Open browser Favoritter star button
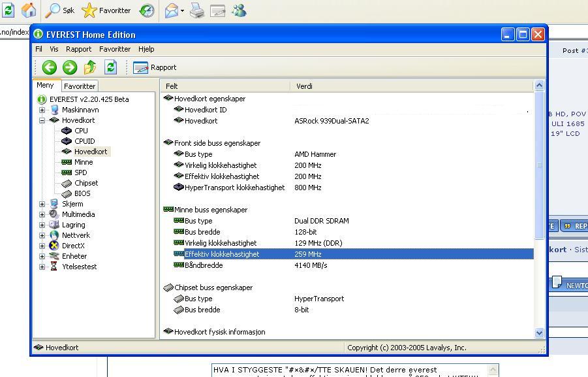588x377 pixels. tap(106, 10)
